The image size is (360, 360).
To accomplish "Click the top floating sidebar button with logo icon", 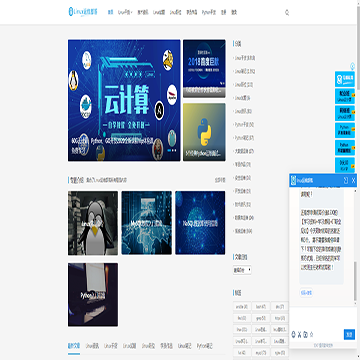I will 345,79.
